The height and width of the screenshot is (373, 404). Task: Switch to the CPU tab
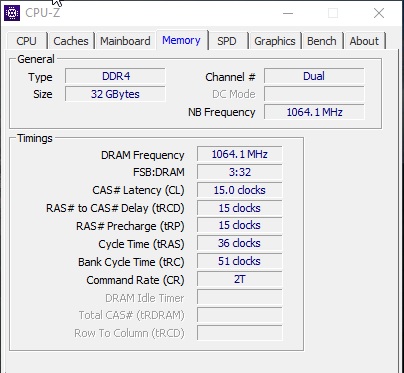click(x=26, y=41)
